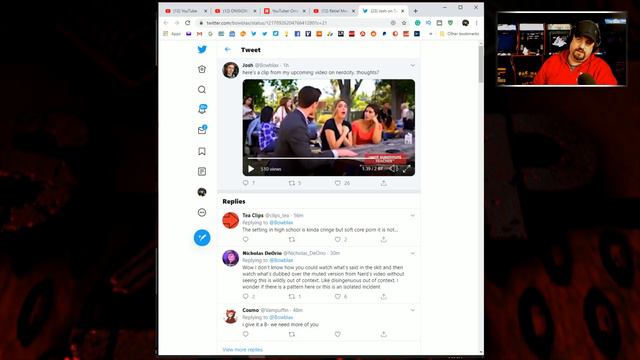Retweet Josh's main tweet
This screenshot has height=360, width=640.
click(x=291, y=183)
